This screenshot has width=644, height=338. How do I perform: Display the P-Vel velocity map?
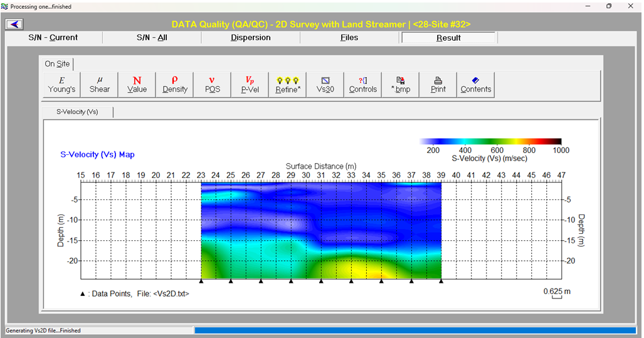(250, 85)
